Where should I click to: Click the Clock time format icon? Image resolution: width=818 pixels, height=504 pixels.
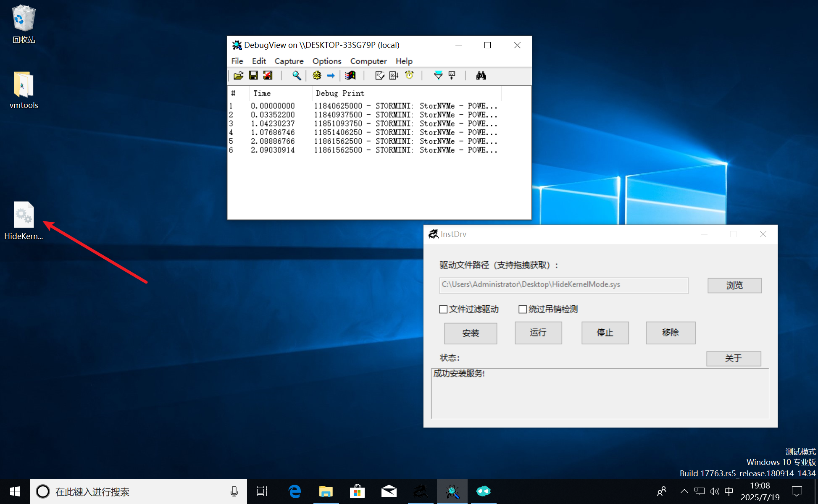click(x=409, y=76)
